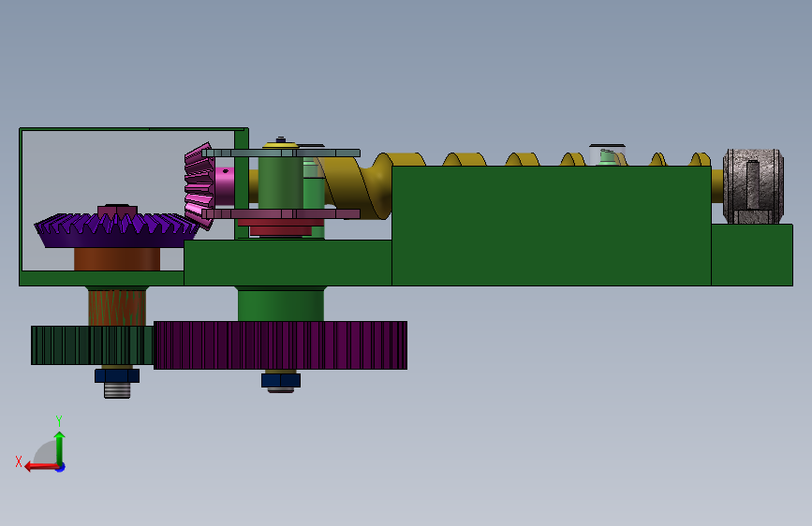Viewport: 812px width, 526px height.
Task: Select the brown bushing under purple gear
Action: tap(117, 259)
